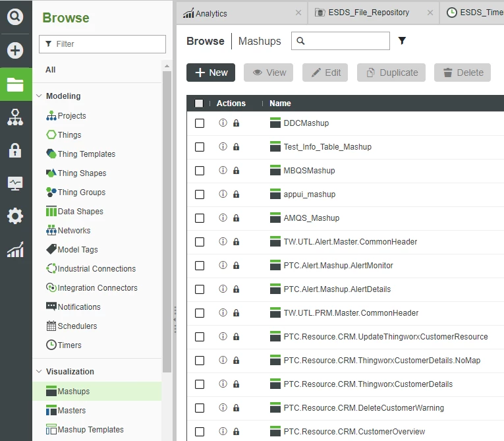Check PTC.Resource.CRM.UpdateThingworxCustomerResource row checkbox
504x441 pixels.
click(x=200, y=337)
